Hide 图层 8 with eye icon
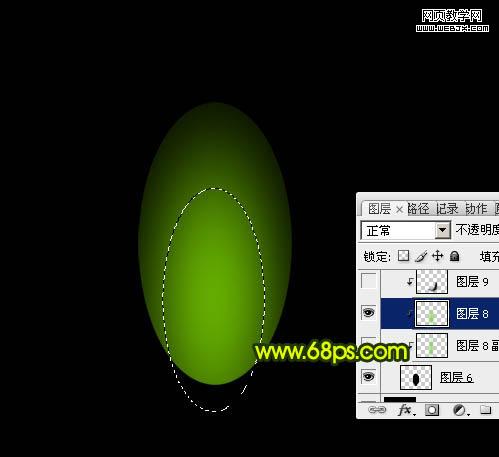This screenshot has height=457, width=499. 368,313
